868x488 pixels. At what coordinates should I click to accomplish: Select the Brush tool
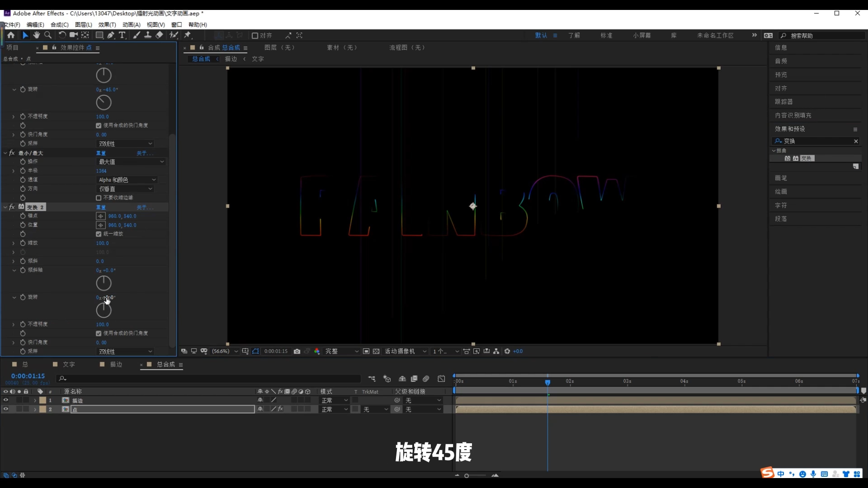point(136,35)
